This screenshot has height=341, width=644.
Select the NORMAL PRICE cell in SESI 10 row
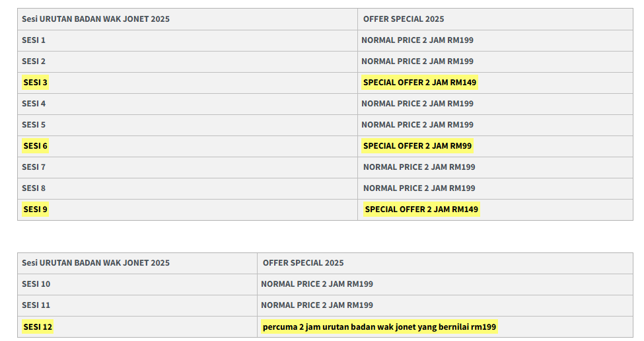click(317, 284)
